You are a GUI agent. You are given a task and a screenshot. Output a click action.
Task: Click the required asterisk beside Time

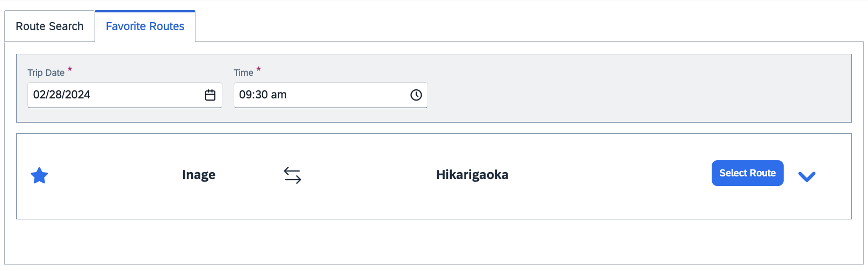(258, 70)
